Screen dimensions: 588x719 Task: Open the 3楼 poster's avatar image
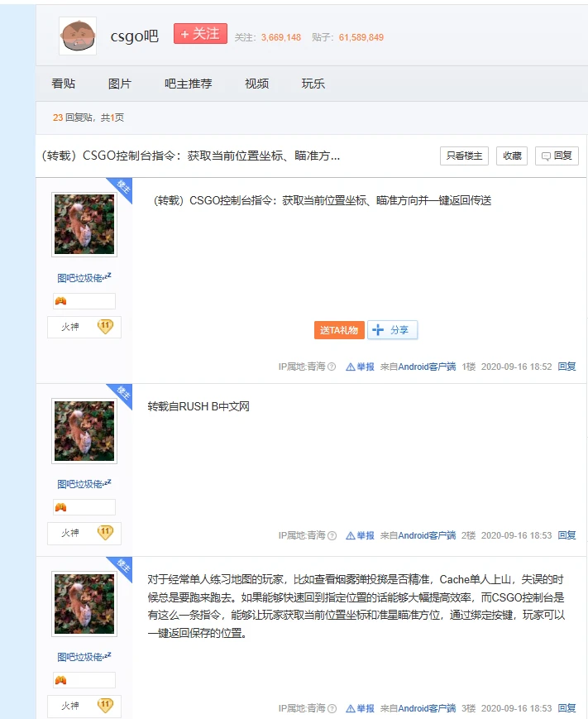84,604
